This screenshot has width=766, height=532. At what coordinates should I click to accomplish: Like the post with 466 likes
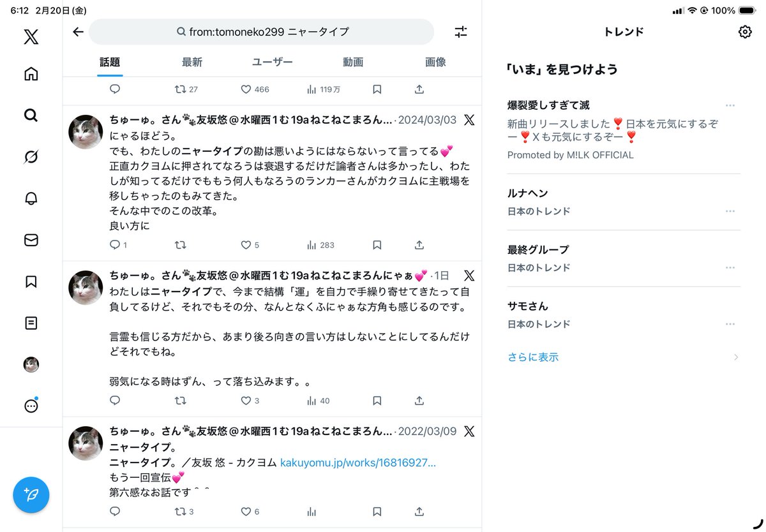tap(255, 89)
